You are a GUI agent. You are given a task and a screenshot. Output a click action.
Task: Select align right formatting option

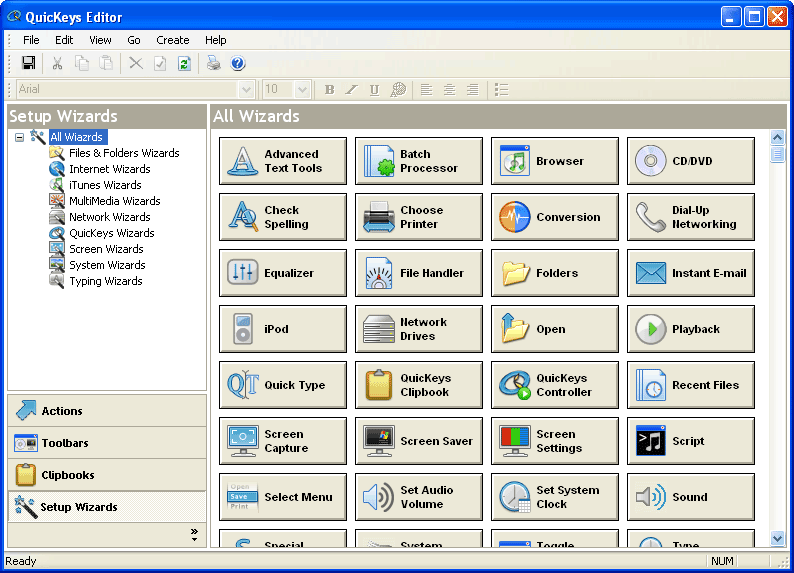click(x=472, y=90)
